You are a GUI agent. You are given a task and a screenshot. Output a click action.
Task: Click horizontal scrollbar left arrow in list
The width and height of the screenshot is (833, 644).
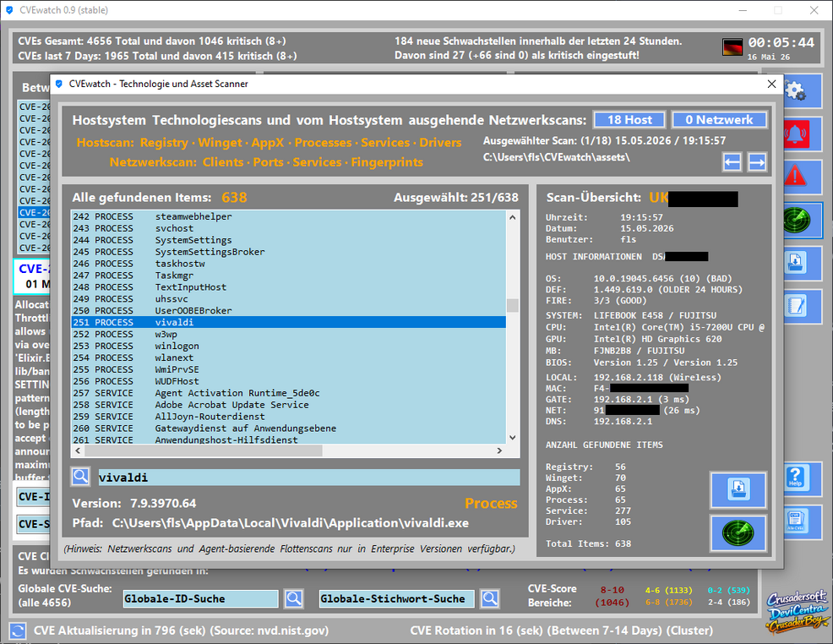[x=78, y=450]
